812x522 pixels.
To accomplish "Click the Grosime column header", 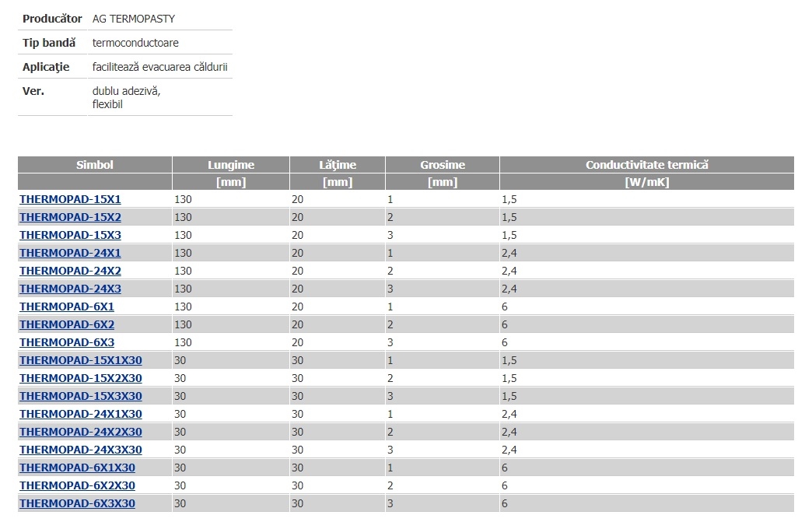I will pyautogui.click(x=443, y=165).
